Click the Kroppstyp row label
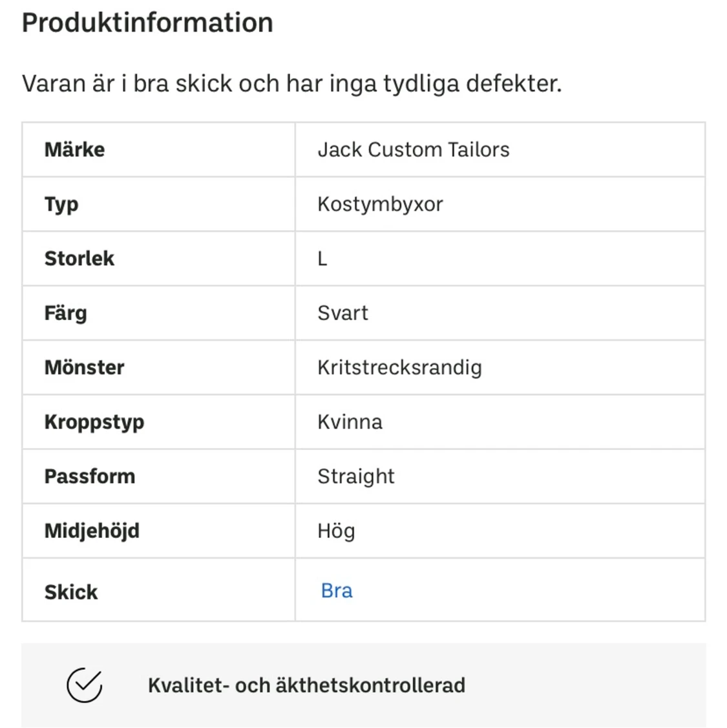The width and height of the screenshot is (727, 728). tap(94, 422)
